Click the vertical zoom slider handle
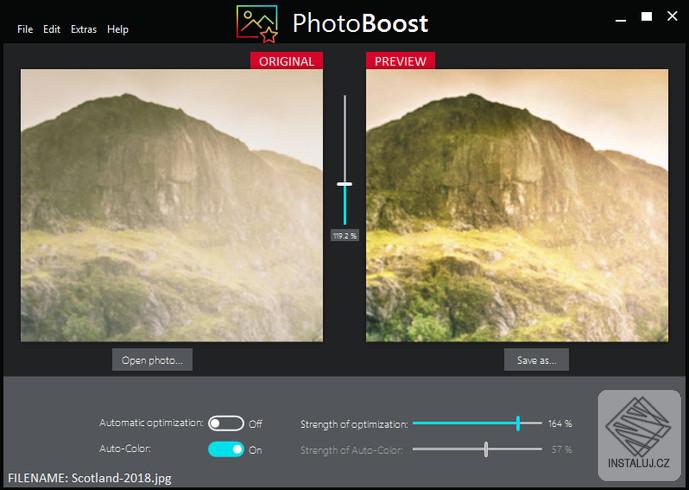689x490 pixels. tap(344, 184)
